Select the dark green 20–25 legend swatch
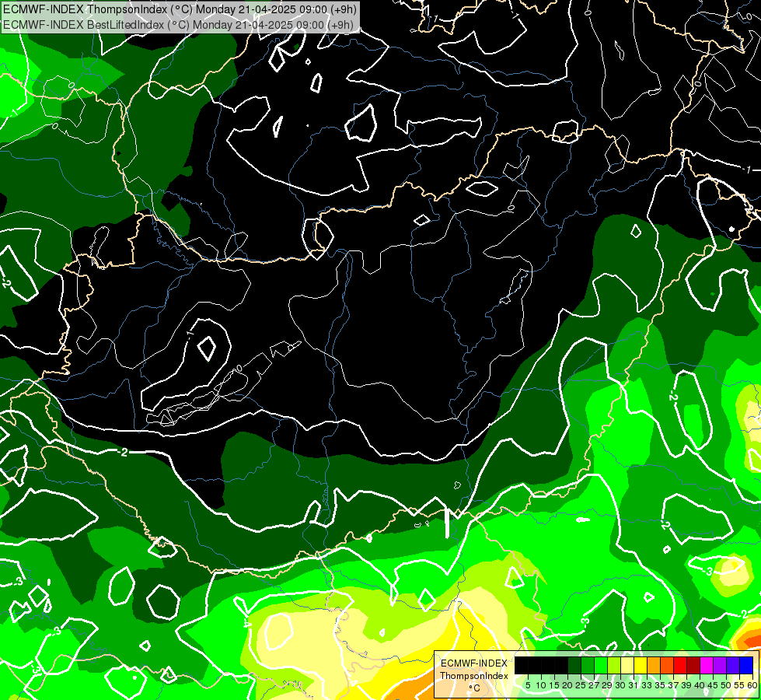Image resolution: width=761 pixels, height=700 pixels. click(x=574, y=665)
